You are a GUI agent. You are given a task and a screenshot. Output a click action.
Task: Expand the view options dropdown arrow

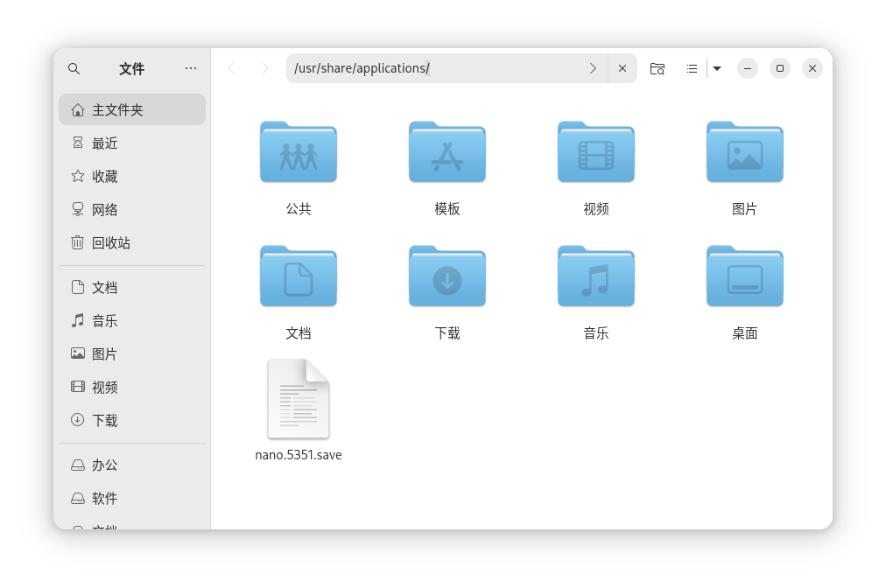click(x=716, y=67)
